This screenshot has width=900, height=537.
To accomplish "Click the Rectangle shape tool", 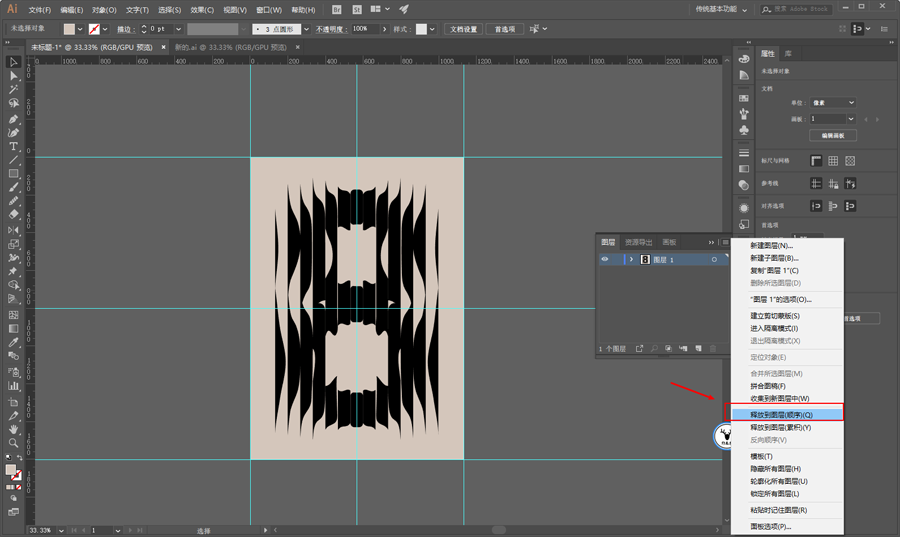I will tap(14, 174).
